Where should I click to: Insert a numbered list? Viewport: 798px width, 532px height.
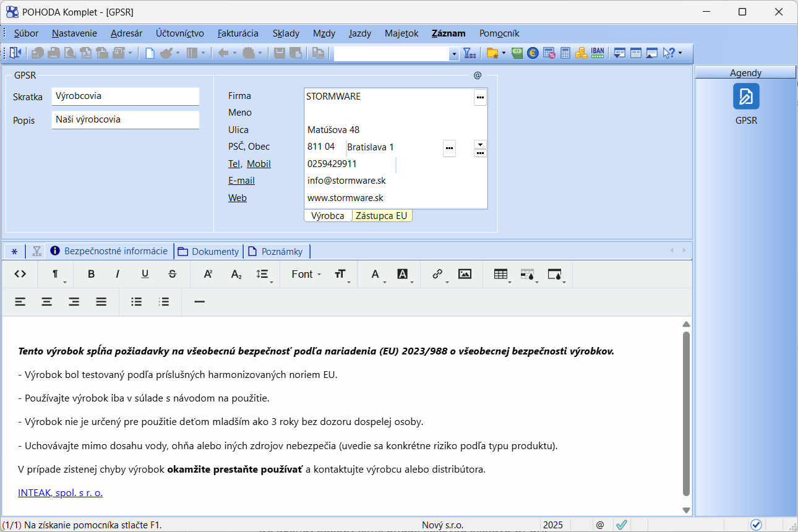tap(164, 302)
